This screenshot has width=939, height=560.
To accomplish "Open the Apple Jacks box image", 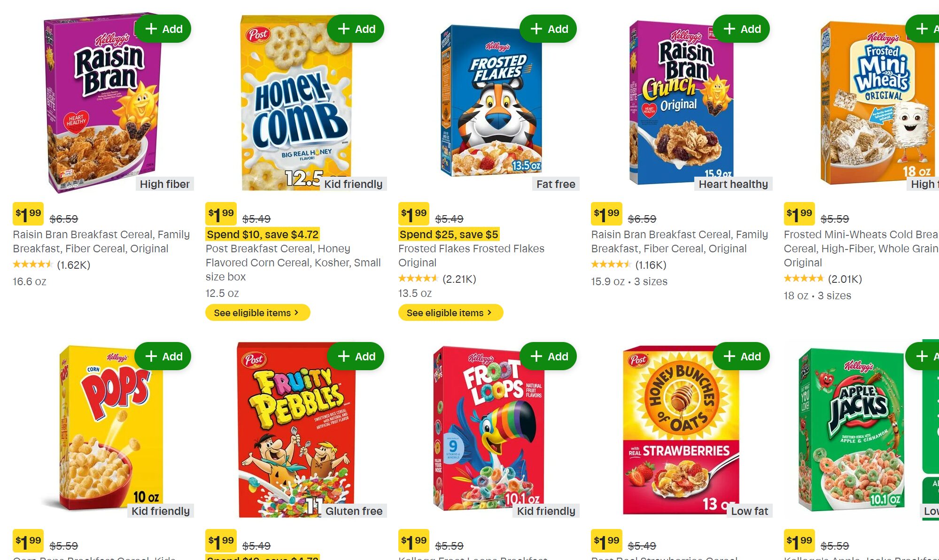I will 850,430.
